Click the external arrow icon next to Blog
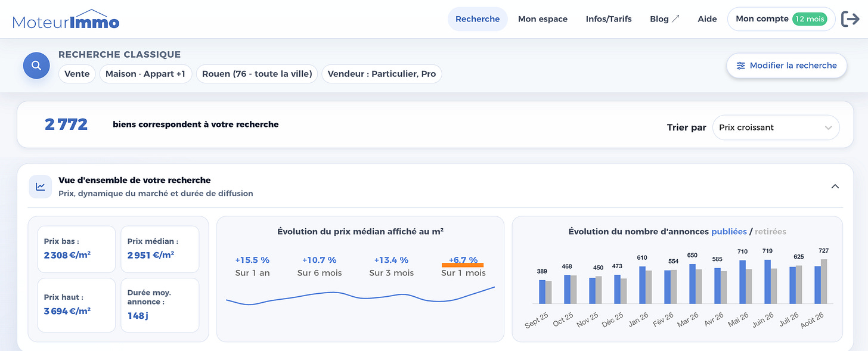This screenshot has width=868, height=351. coord(675,19)
